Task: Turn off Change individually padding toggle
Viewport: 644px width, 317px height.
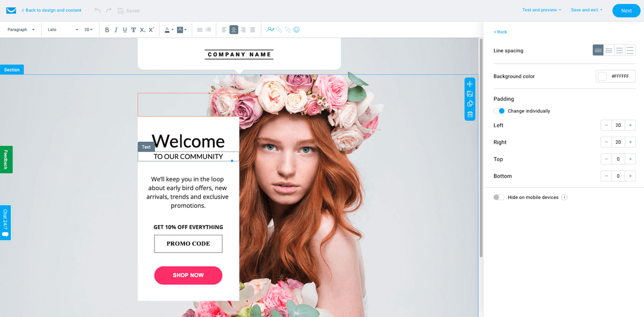Action: coord(499,111)
